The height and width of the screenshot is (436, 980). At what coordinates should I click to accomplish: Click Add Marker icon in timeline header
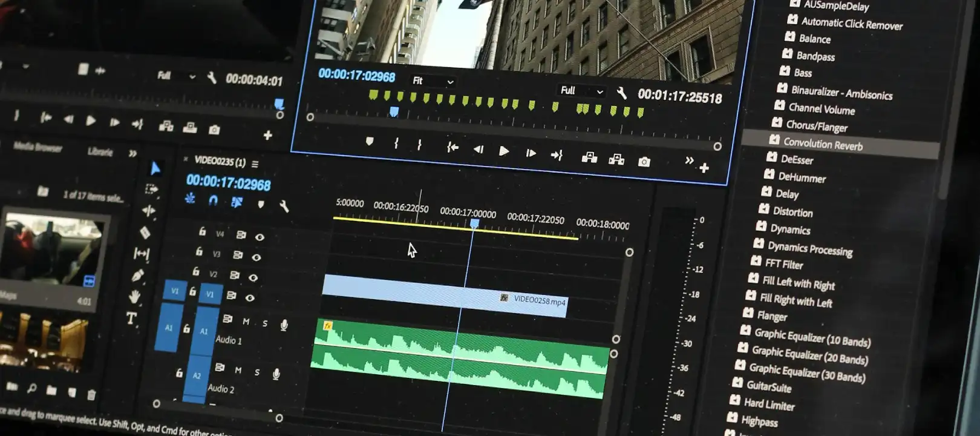tap(261, 204)
